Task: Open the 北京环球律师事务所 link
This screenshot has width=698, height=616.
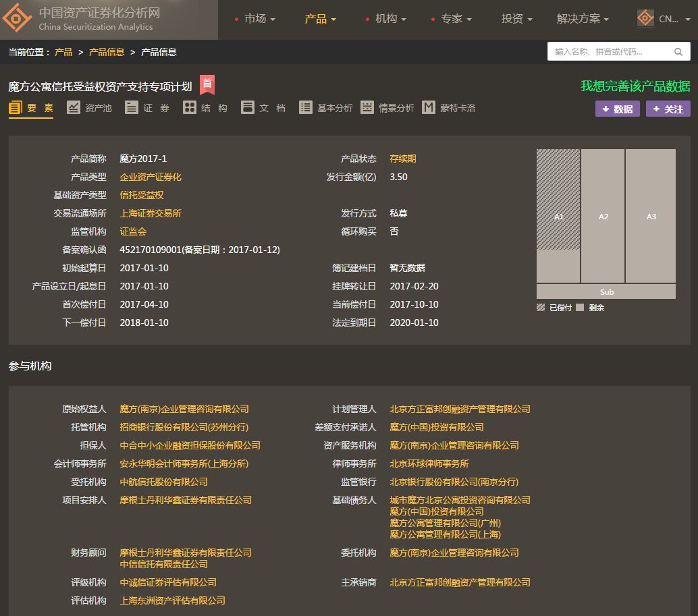Action: (x=429, y=464)
